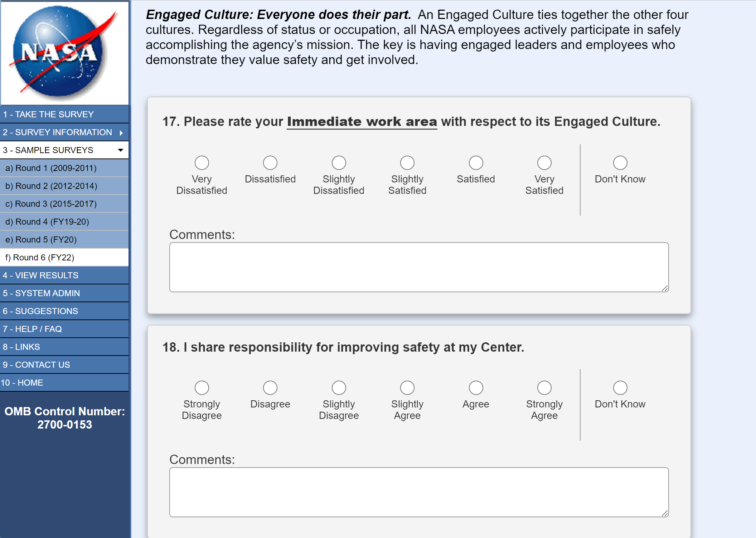This screenshot has height=538, width=756.
Task: Mark Don't Know for question 18
Action: [x=620, y=388]
